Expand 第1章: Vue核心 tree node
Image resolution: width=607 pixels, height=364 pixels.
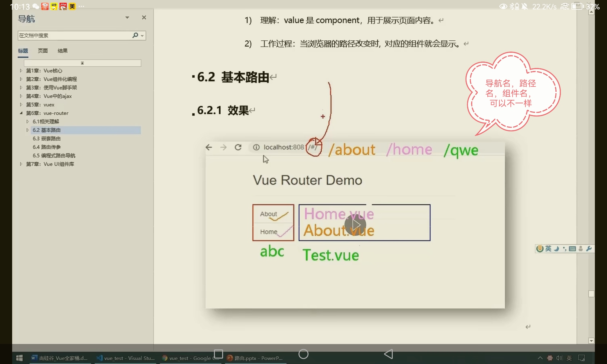click(21, 71)
